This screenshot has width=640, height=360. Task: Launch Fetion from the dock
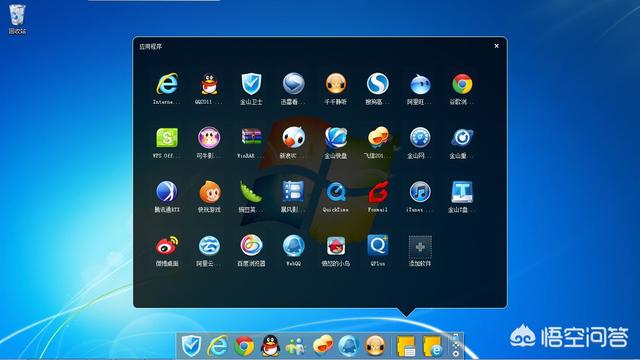pos(322,346)
